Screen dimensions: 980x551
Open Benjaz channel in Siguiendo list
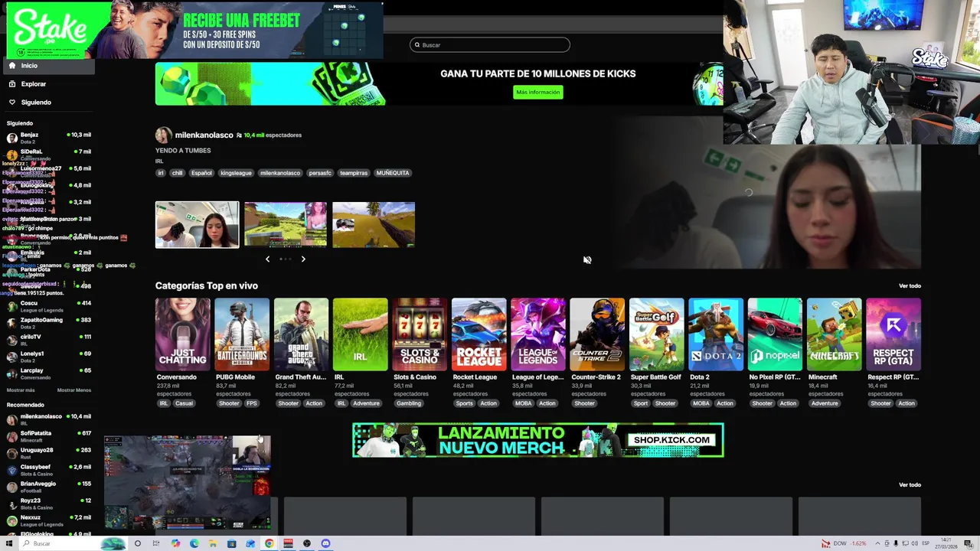pos(47,138)
